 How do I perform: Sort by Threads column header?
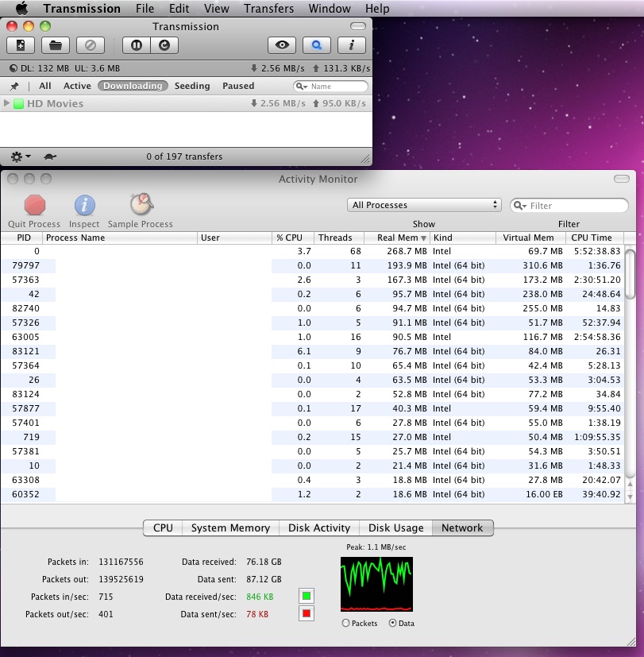point(339,238)
